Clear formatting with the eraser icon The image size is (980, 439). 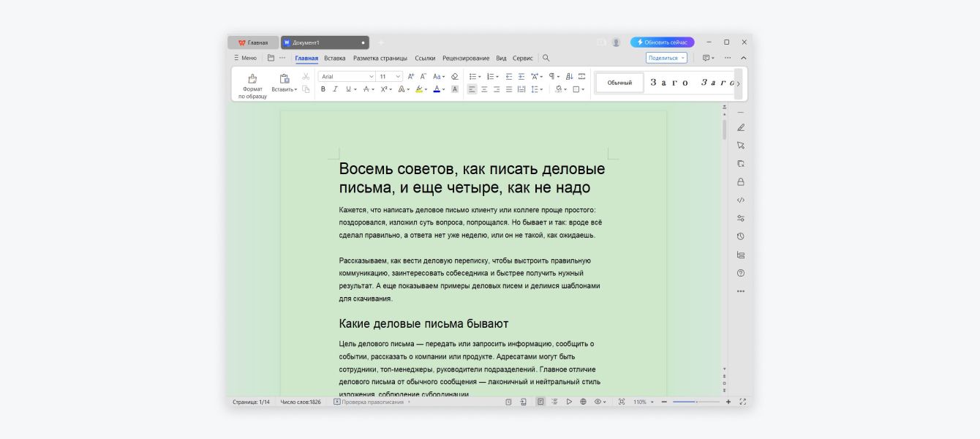tap(455, 77)
